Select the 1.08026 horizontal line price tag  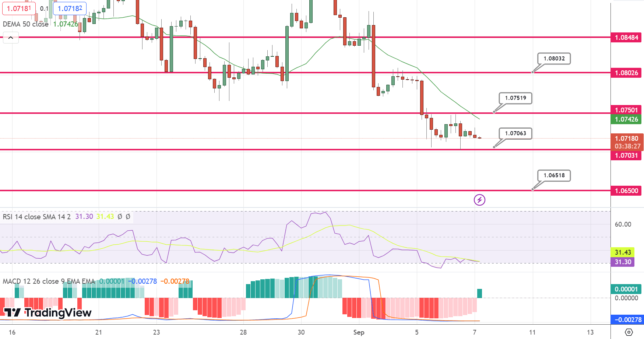click(626, 73)
